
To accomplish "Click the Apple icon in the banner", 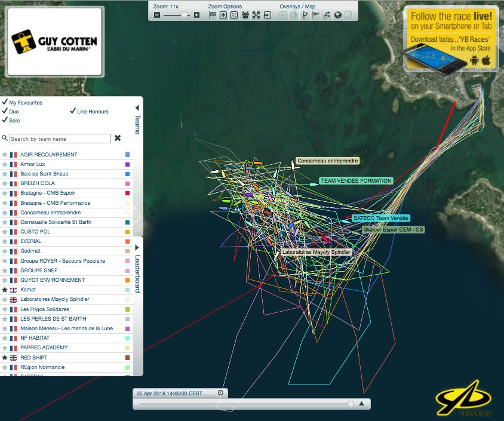I will click(486, 60).
